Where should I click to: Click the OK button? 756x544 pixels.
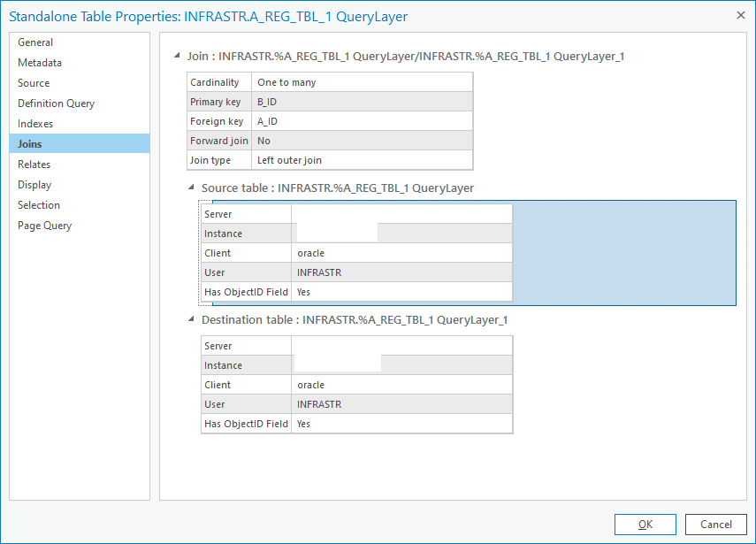pyautogui.click(x=645, y=525)
